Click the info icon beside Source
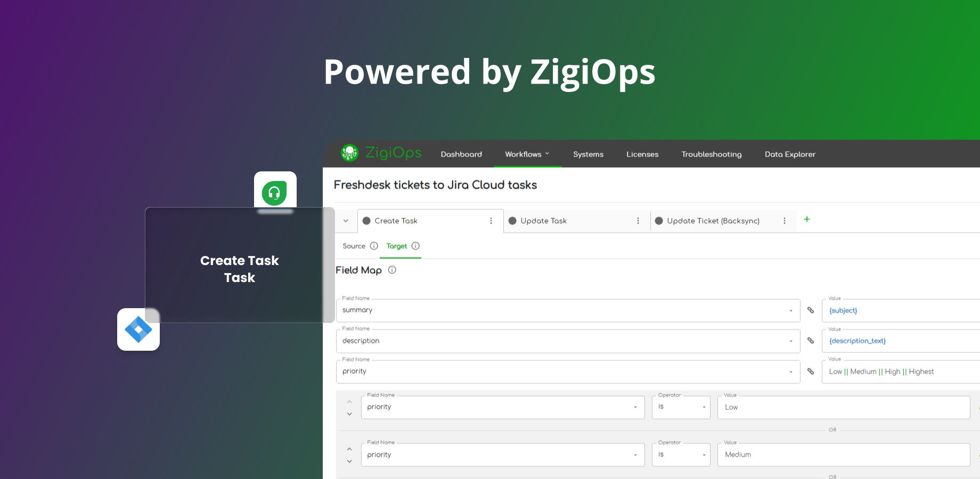This screenshot has height=479, width=980. [x=374, y=246]
